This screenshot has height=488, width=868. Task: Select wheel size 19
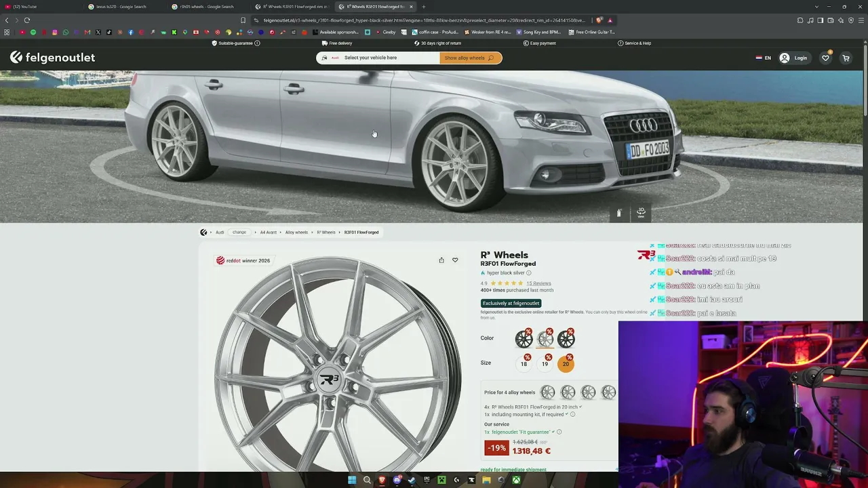(x=545, y=364)
